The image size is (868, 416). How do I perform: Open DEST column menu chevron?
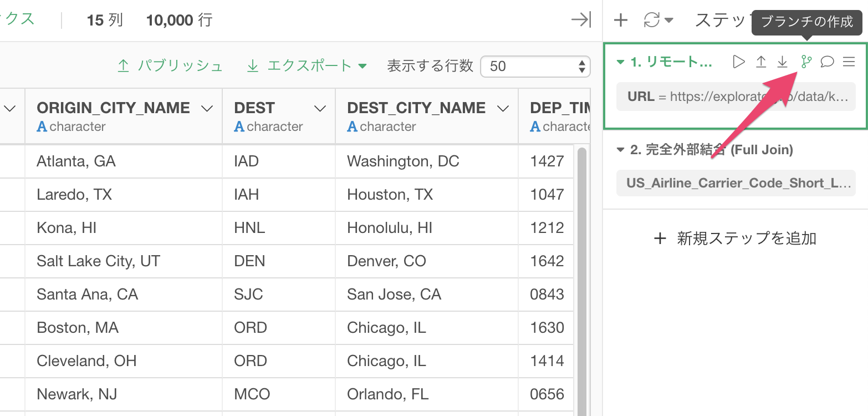pyautogui.click(x=320, y=109)
